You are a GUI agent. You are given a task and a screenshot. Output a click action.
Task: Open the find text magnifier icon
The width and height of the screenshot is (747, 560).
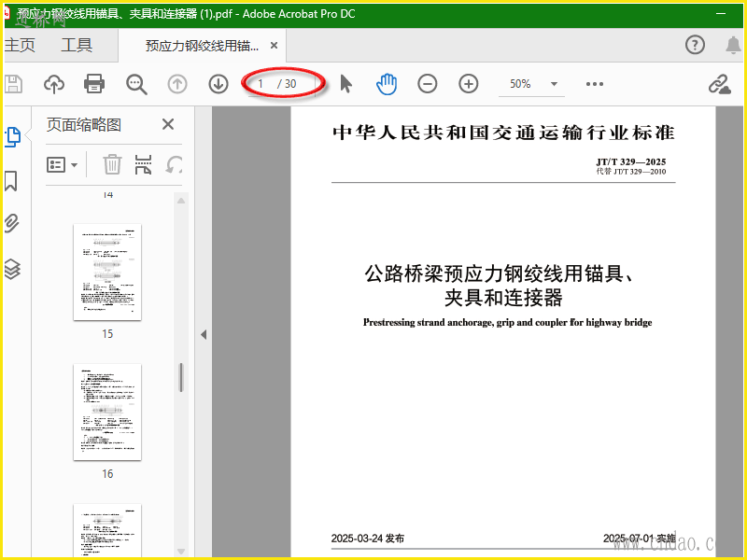[136, 84]
